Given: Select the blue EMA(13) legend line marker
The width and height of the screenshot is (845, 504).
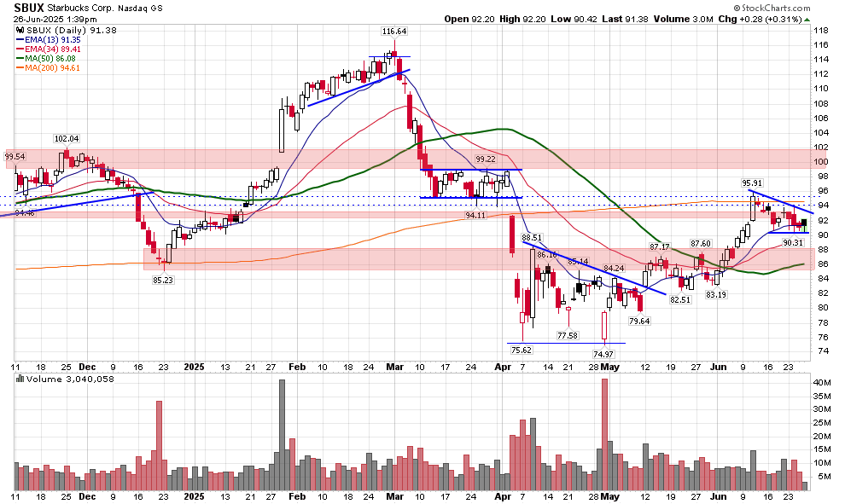Looking at the screenshot, I should coord(20,40).
